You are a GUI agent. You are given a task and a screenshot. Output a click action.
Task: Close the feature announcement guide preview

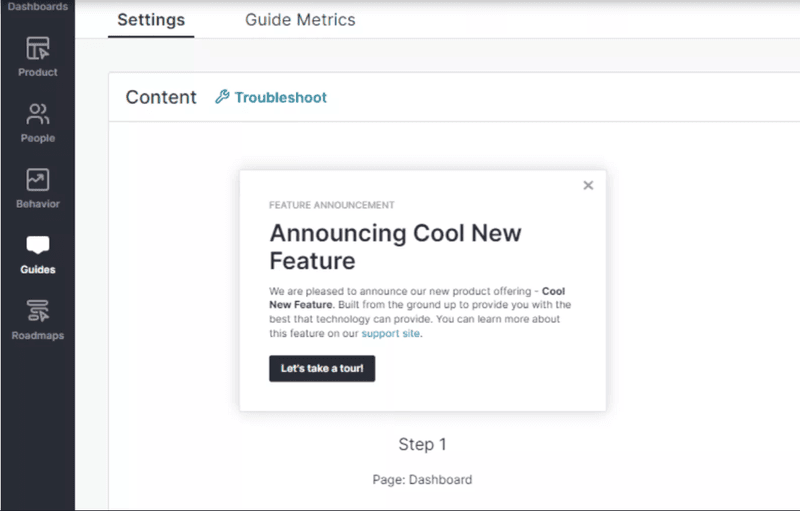tap(588, 185)
